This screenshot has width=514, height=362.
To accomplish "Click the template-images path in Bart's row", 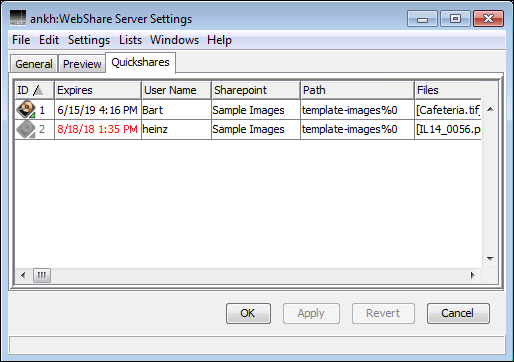I will coord(350,110).
